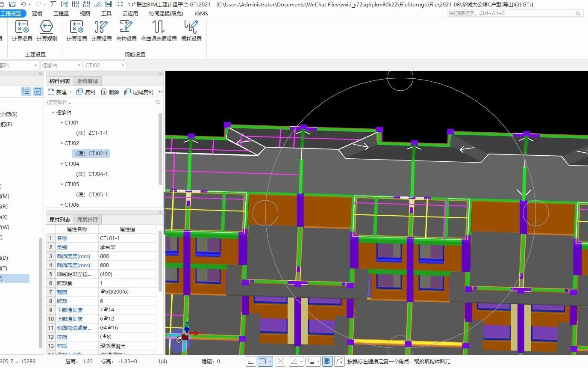Switch to the 视图 ribbon tab
Screen dimensions: 588x368
click(x=85, y=13)
